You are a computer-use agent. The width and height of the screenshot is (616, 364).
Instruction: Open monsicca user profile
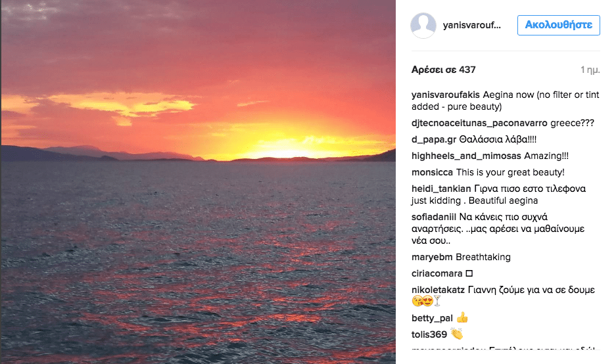(x=432, y=173)
